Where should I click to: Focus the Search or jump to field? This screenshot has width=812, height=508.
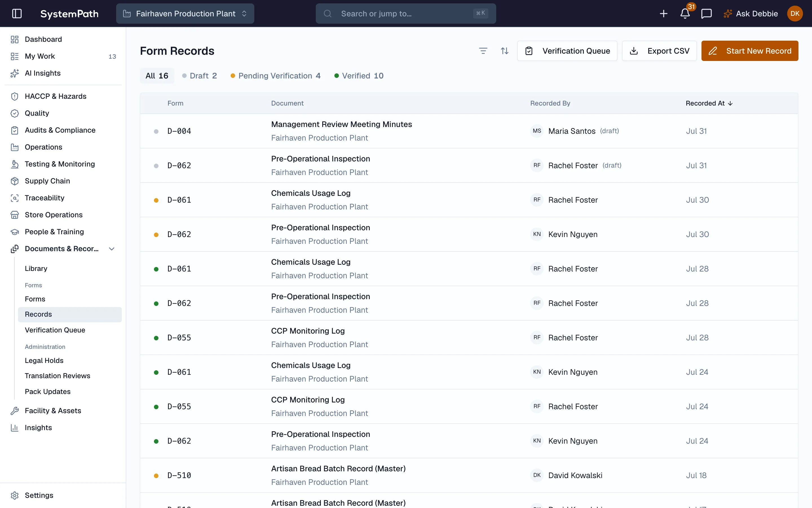pyautogui.click(x=406, y=14)
